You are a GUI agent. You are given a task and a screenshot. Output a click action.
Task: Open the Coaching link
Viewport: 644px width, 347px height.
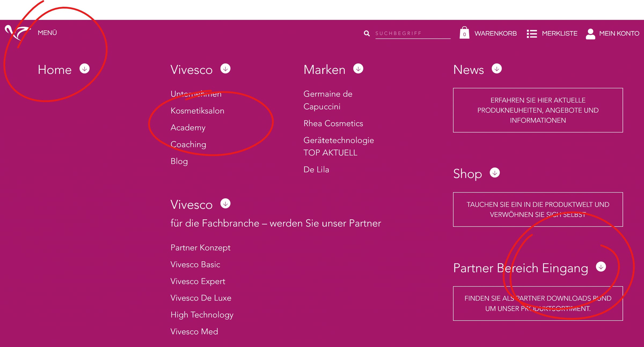(x=188, y=145)
